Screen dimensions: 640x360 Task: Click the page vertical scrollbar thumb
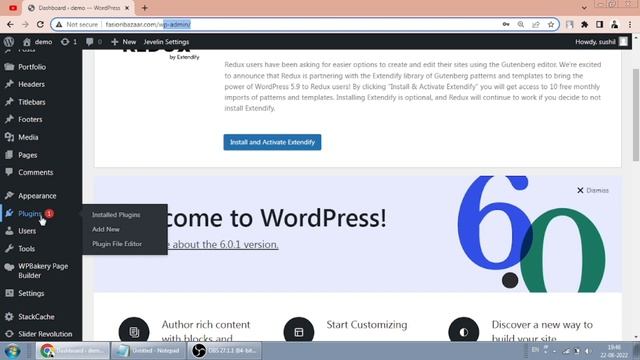pos(636,115)
